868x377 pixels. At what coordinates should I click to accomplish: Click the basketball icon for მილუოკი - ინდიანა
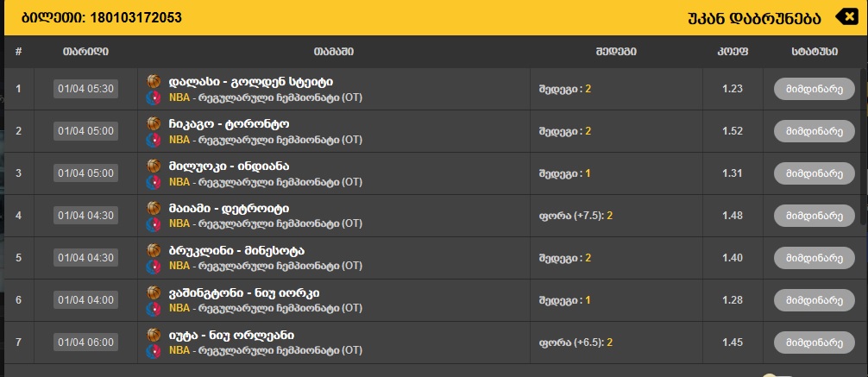pyautogui.click(x=154, y=166)
